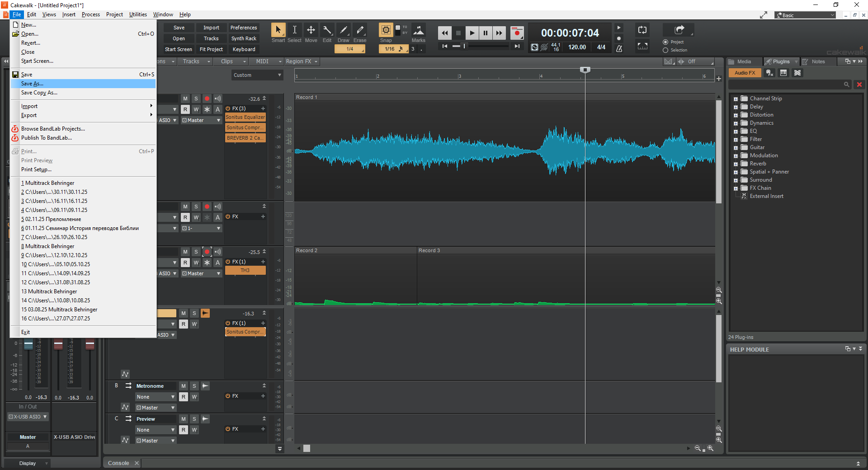Viewport: 868px width, 470px height.
Task: Open the Custom track control dropdown
Action: pos(257,75)
